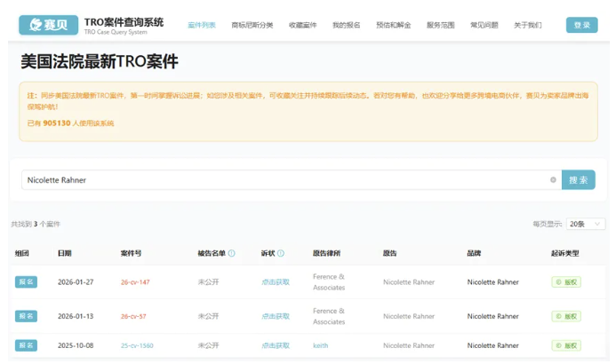Viewport: 616px width, 364px height.
Task: Click 报名 badge in the 2026-01-27 row
Action: pos(26,282)
